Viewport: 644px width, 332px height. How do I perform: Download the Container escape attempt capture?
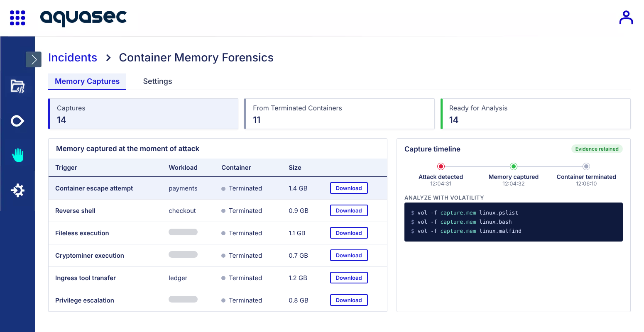pyautogui.click(x=349, y=188)
